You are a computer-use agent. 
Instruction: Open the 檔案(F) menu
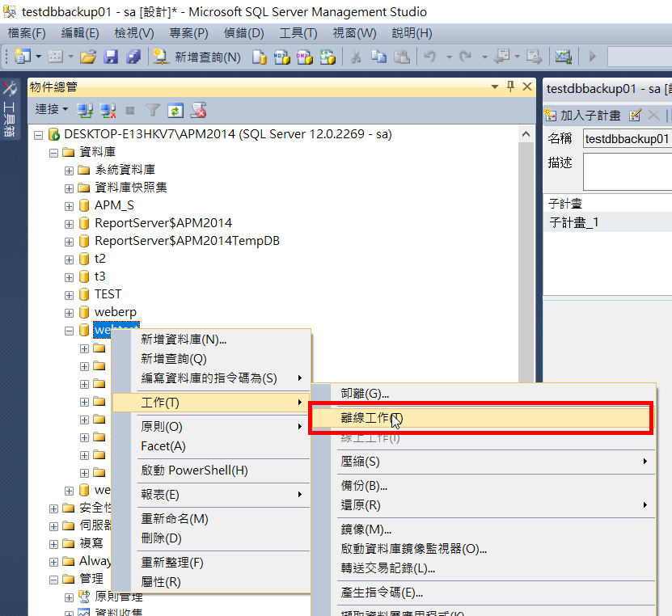(x=27, y=33)
